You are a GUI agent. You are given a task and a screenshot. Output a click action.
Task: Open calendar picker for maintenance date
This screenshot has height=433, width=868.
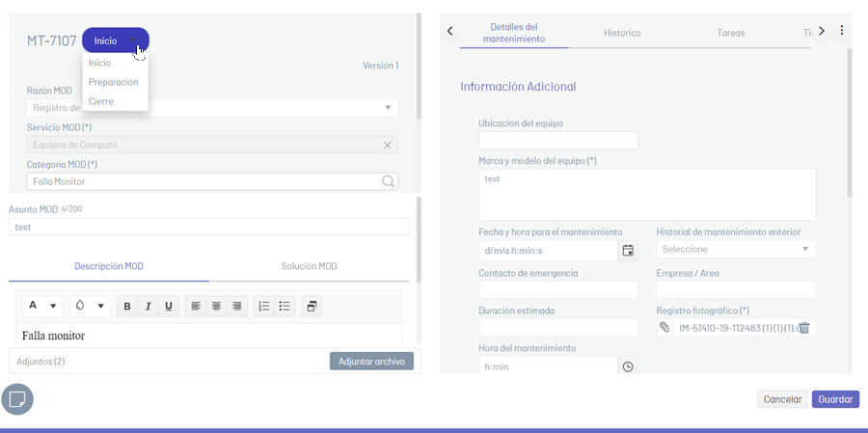click(x=628, y=251)
